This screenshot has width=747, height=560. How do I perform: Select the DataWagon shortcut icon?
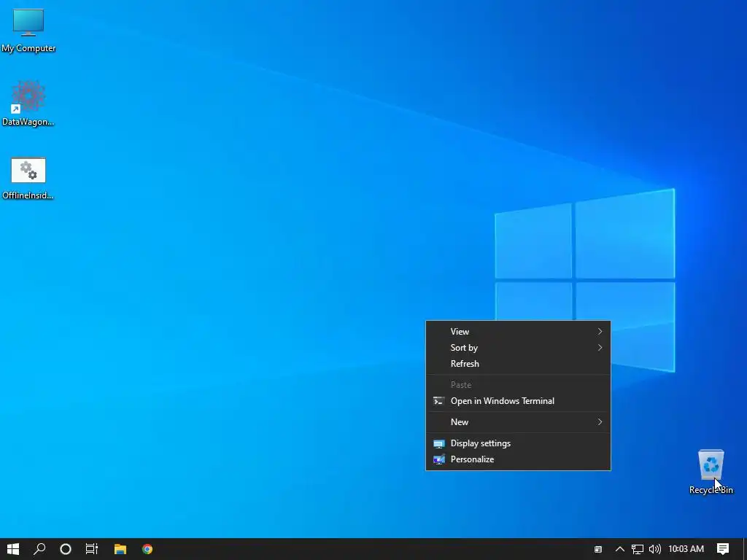point(28,104)
